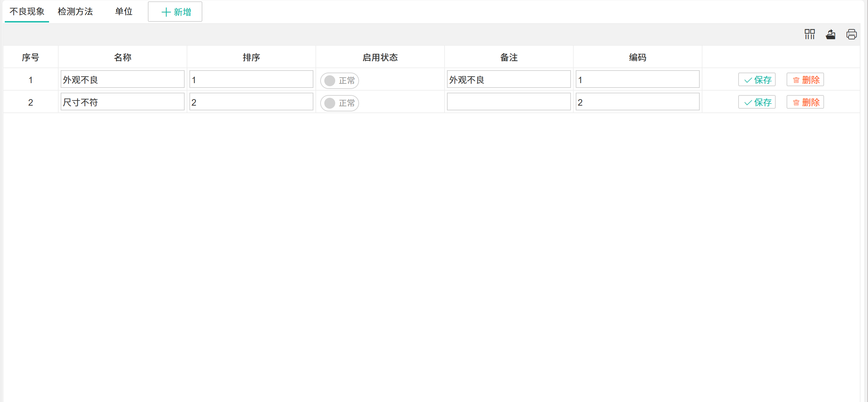This screenshot has height=402, width=868.
Task: Click the 启用状态 column header
Action: (x=380, y=57)
